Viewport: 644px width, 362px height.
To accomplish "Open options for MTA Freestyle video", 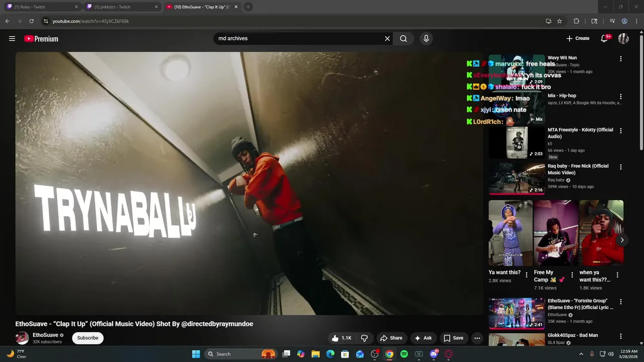I will 620,131.
